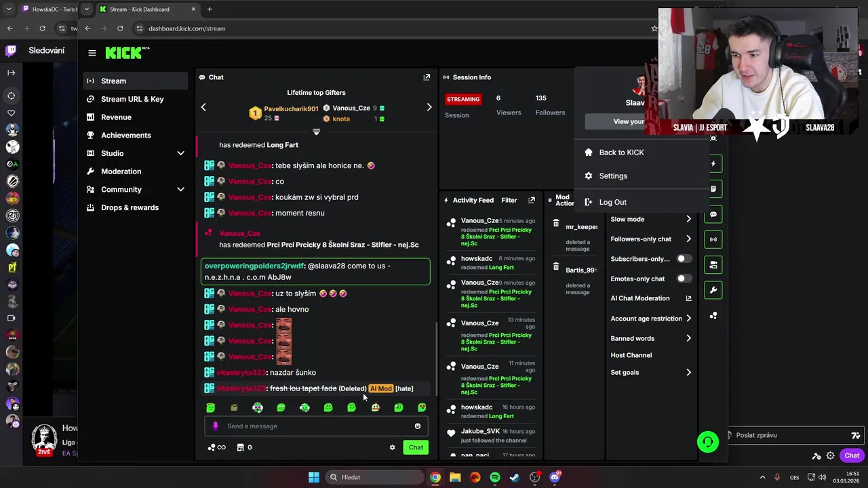Open the hamburger menu next to KICK logo
Viewport: 868px width, 488px height.
pos(92,53)
